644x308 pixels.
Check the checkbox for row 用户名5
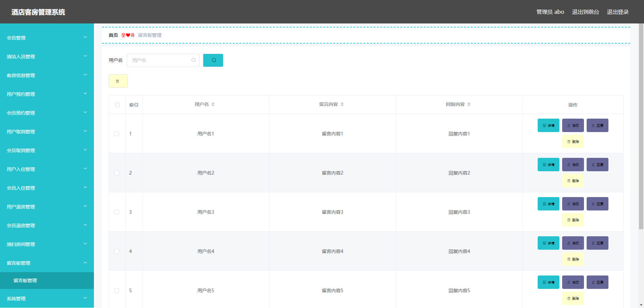(117, 291)
